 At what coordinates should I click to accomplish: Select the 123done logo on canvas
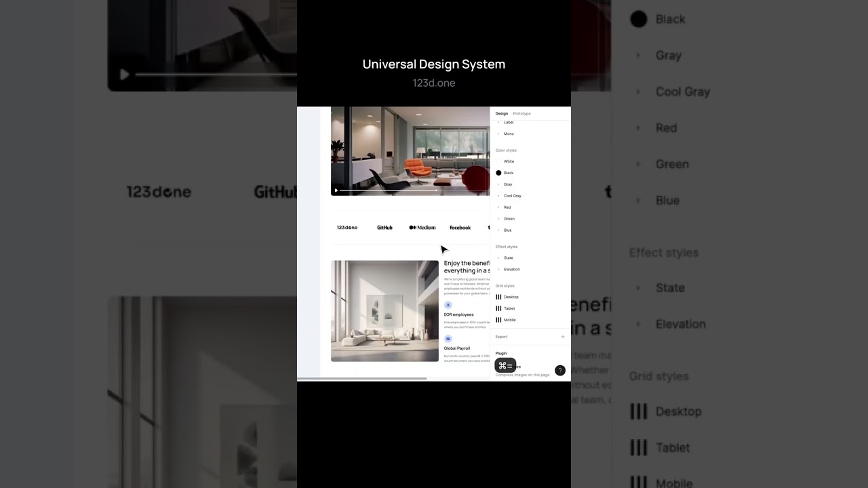click(x=347, y=228)
